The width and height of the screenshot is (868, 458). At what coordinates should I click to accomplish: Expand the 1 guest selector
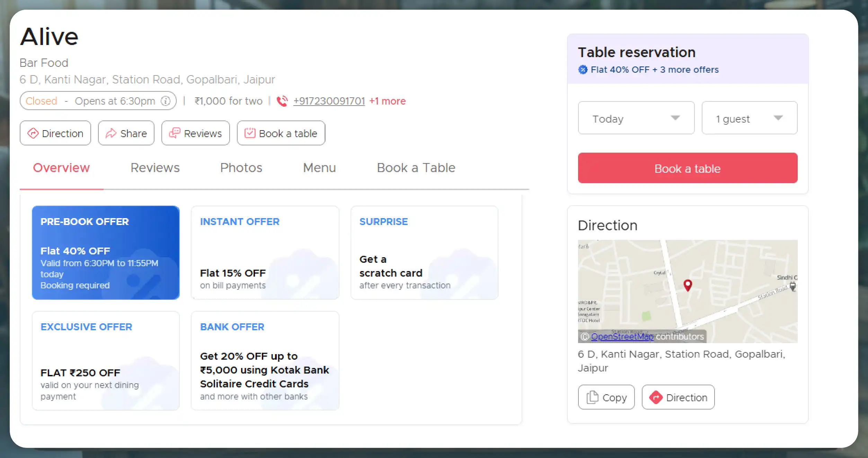pyautogui.click(x=749, y=118)
